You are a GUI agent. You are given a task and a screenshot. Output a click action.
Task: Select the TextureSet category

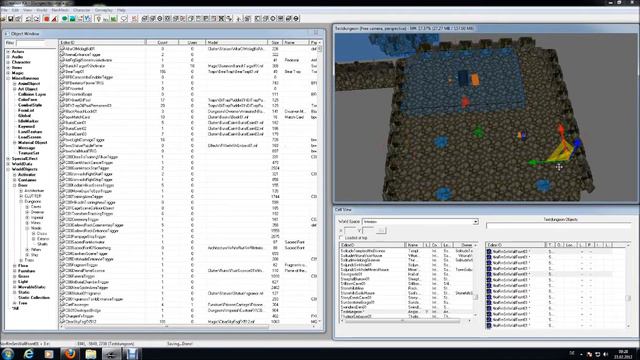29,153
